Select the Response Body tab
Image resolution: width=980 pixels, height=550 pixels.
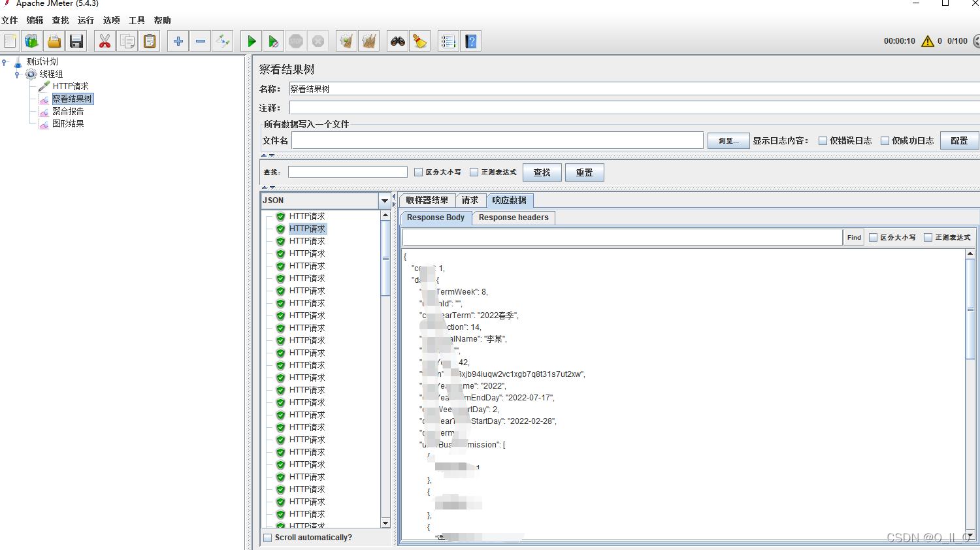coord(436,218)
